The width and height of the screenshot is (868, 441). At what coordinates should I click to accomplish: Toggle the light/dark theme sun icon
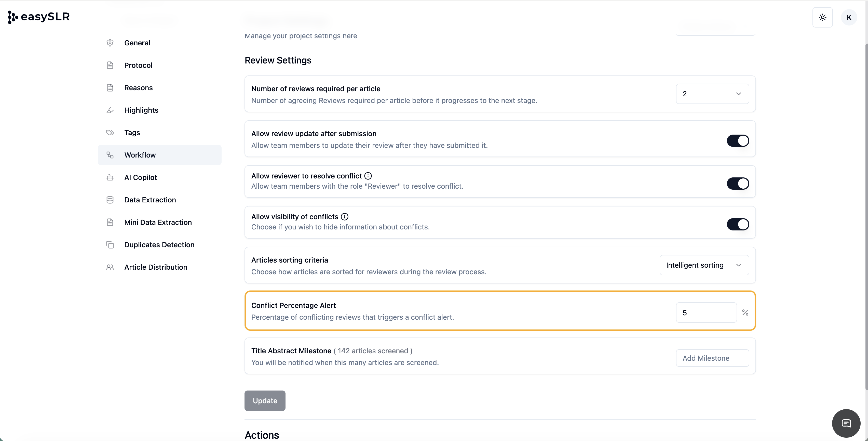click(822, 17)
